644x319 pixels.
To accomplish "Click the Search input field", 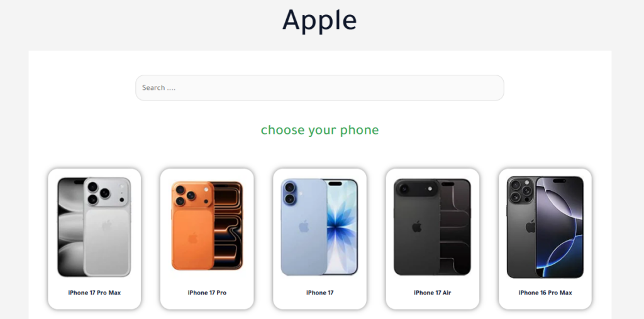I will [319, 88].
